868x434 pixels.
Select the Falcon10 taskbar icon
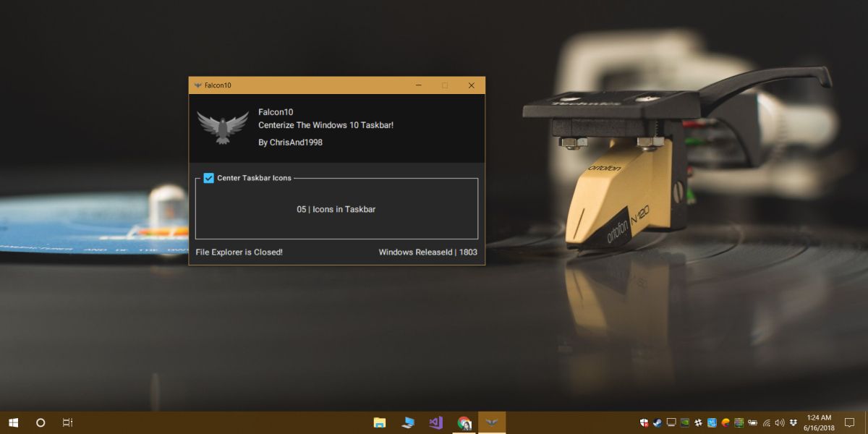(x=492, y=422)
